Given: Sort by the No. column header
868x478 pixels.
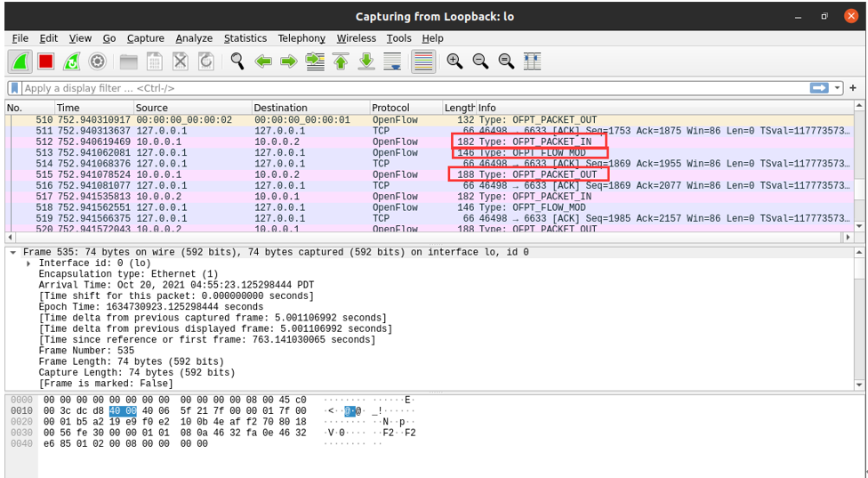Looking at the screenshot, I should [30, 108].
